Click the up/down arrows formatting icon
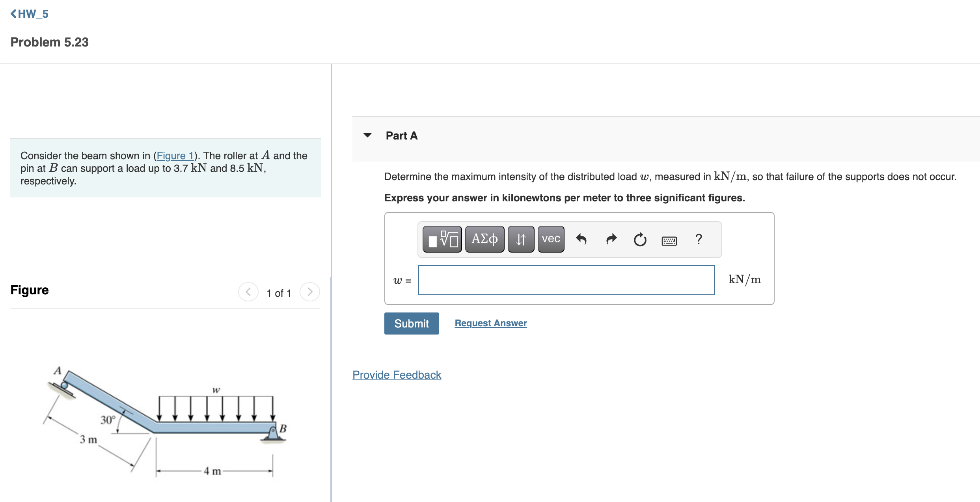Viewport: 980px width, 502px height. pyautogui.click(x=520, y=239)
